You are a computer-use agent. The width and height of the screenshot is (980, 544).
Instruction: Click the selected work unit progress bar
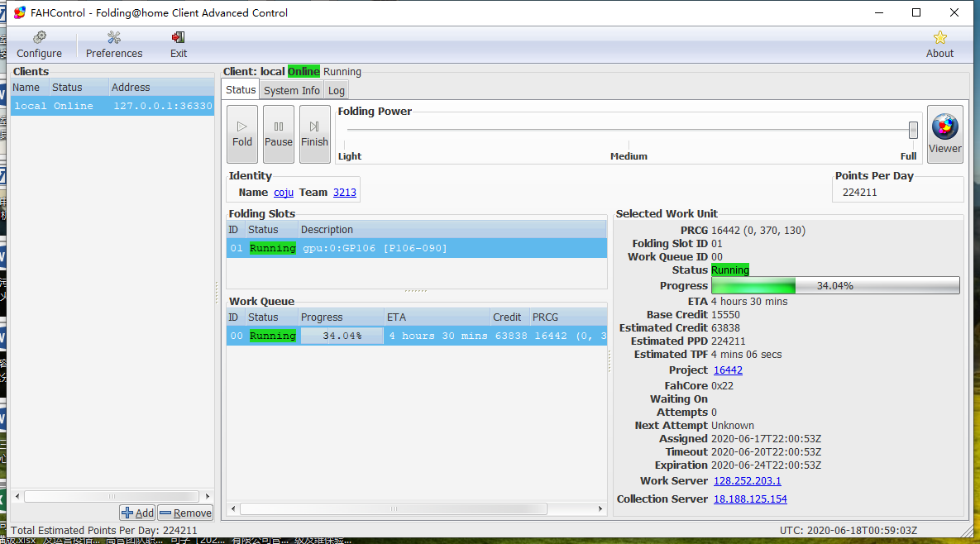(835, 285)
